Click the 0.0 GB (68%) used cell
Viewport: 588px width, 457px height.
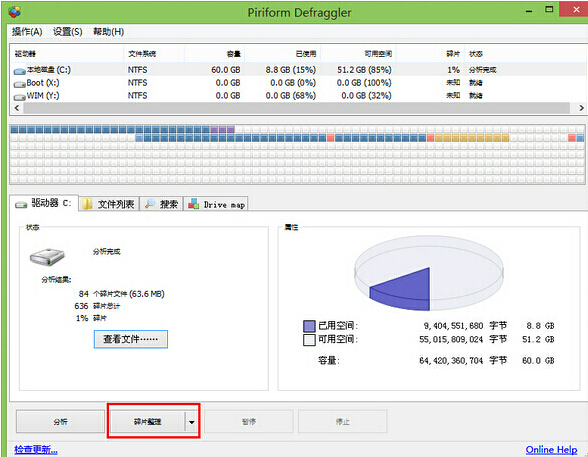point(291,96)
